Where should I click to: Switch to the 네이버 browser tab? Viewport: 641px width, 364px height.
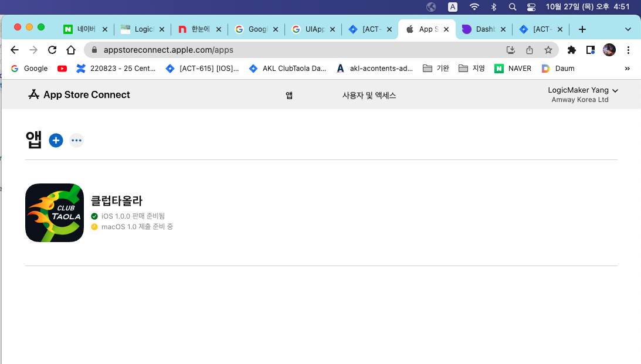click(x=85, y=29)
